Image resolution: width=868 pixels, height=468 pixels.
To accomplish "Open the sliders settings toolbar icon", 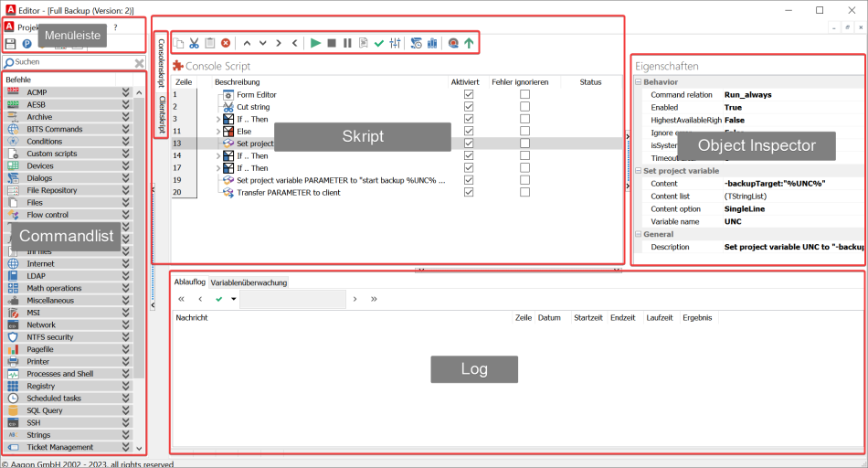I will [396, 43].
